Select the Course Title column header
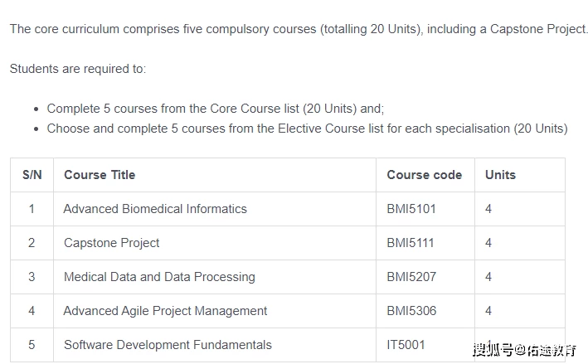 (x=100, y=175)
